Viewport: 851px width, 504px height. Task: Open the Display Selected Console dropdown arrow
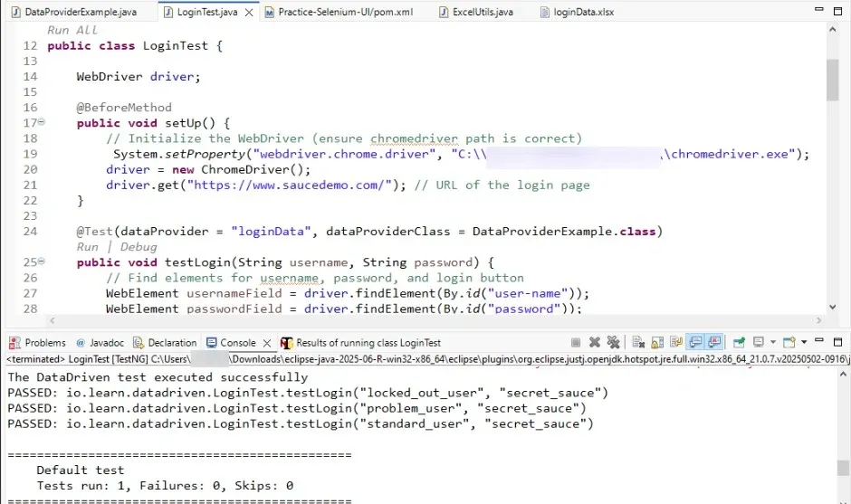tap(773, 342)
